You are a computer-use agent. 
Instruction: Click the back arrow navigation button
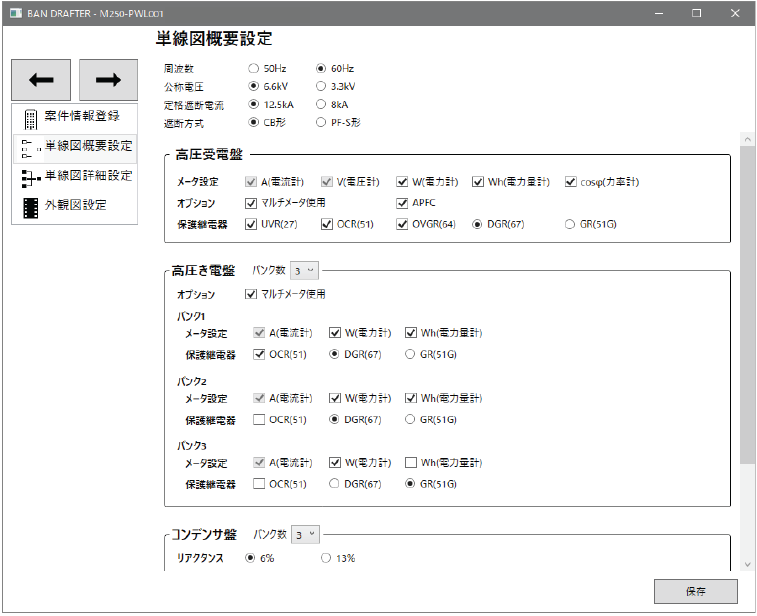[41, 80]
